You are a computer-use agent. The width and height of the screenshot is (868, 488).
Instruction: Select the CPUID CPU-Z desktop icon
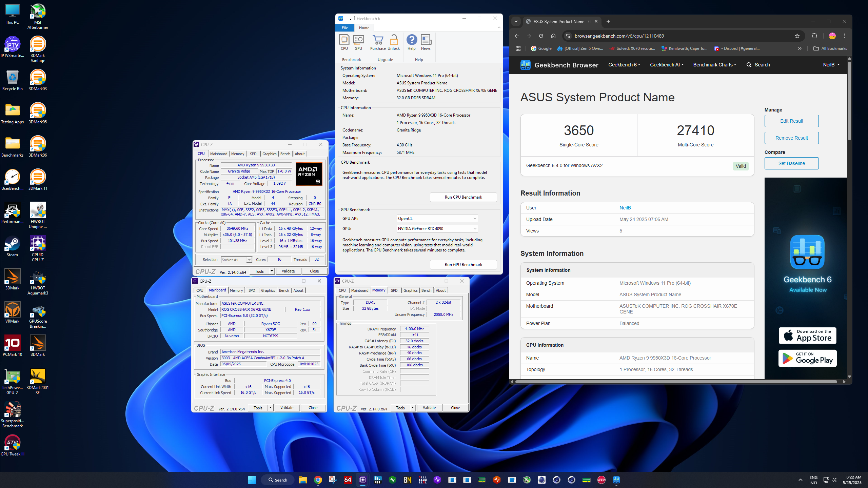coord(38,249)
